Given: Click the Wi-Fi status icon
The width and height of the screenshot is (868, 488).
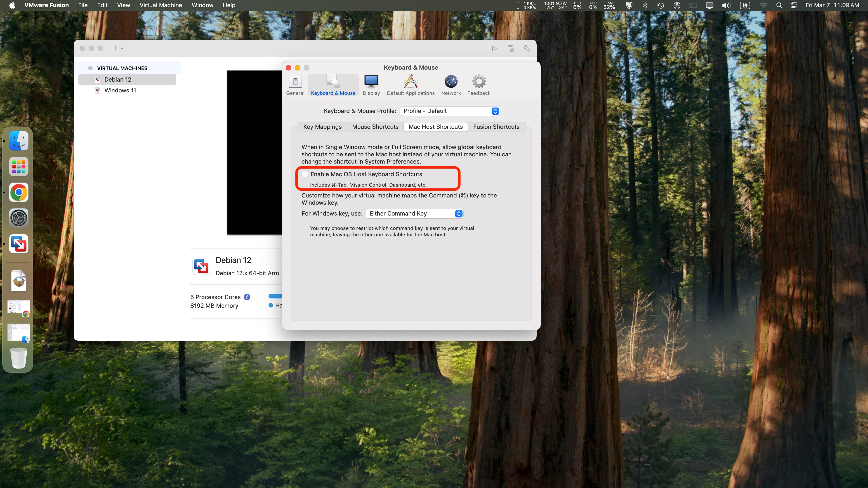Looking at the screenshot, I should pyautogui.click(x=764, y=5).
